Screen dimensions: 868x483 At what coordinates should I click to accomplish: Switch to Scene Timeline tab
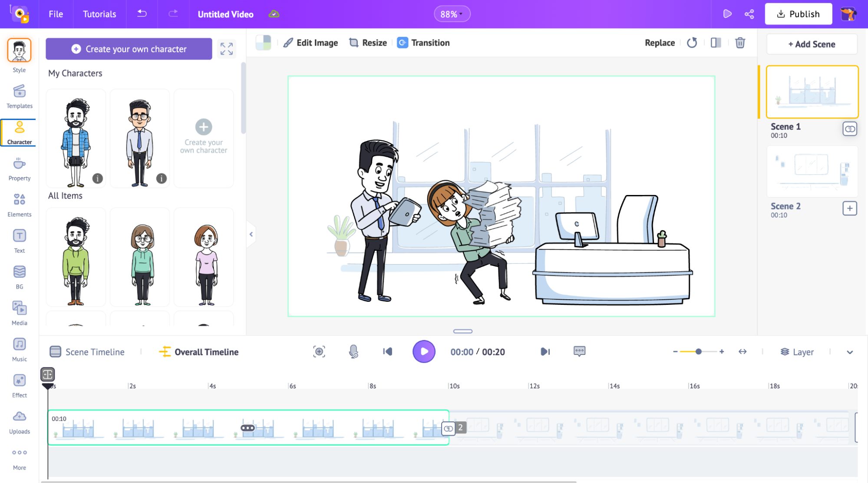pyautogui.click(x=87, y=352)
